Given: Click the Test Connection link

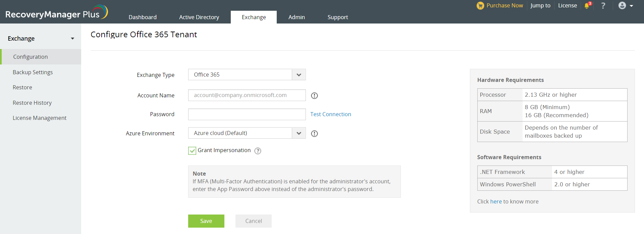Looking at the screenshot, I should pyautogui.click(x=330, y=114).
